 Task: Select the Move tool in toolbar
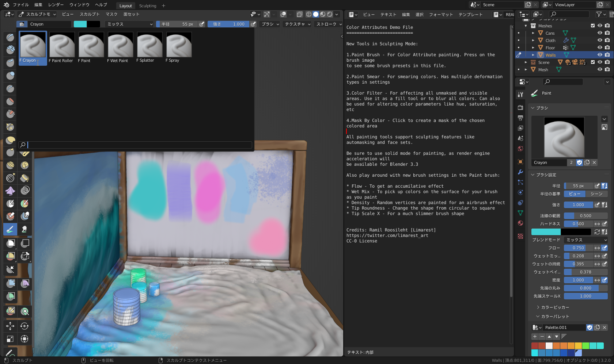(10, 326)
